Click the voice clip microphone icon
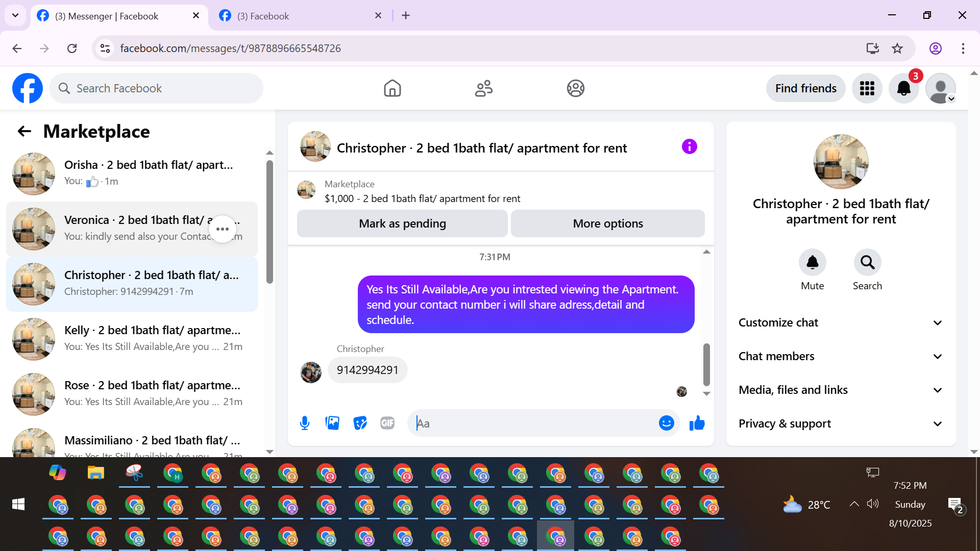Screen dimensions: 980x551 click(x=305, y=423)
